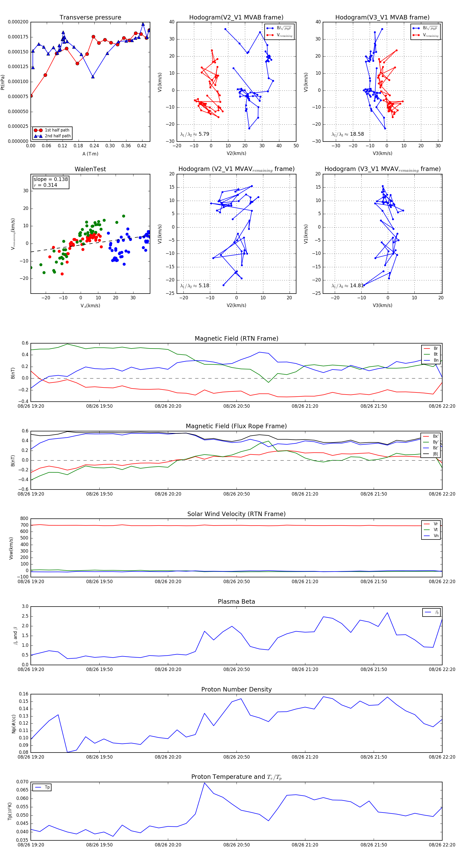Image resolution: width=473 pixels, height=868 pixels.
Task: Click the 'V_A(km/s)' axis label of WalenTest
Action: pos(90,306)
